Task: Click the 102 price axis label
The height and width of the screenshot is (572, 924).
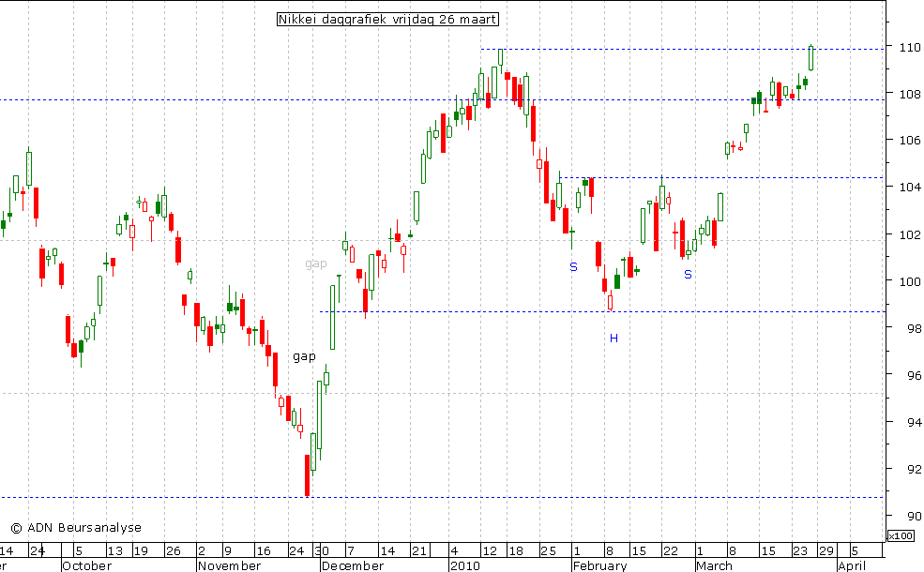Action: [x=909, y=234]
